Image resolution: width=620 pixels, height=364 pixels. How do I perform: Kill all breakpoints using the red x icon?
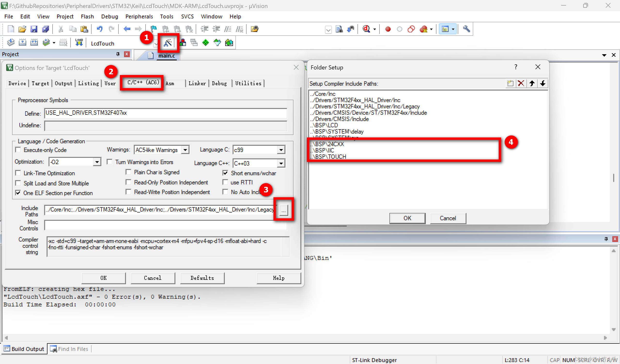pos(423,29)
